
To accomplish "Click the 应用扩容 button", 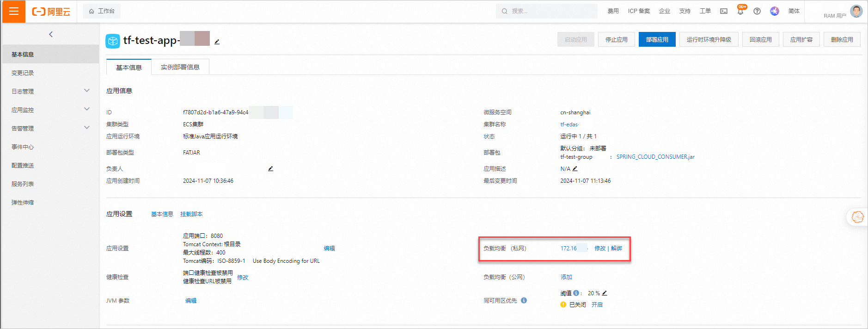I will click(801, 39).
